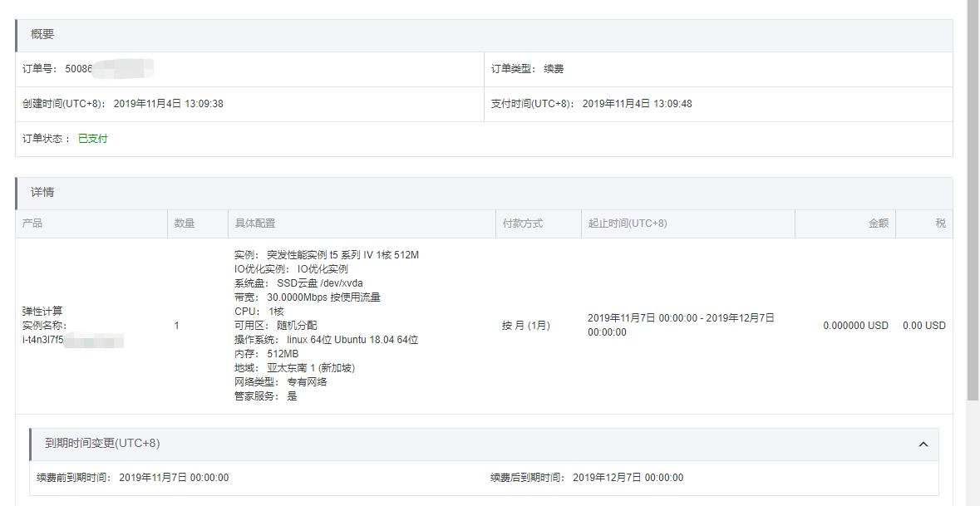Click the 30.0000Mbps bandwidth line
Image resolution: width=980 pixels, height=506 pixels.
click(308, 297)
